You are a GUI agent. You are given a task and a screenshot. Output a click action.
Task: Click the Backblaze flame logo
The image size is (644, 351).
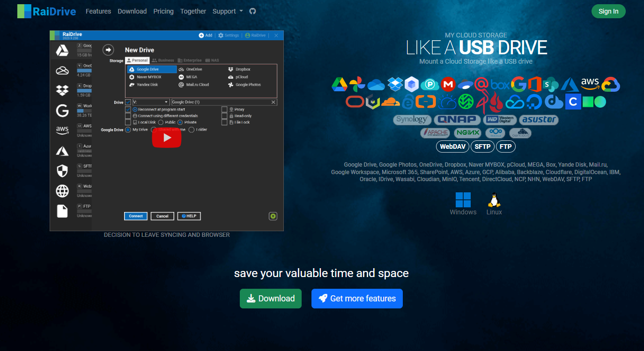click(x=496, y=102)
